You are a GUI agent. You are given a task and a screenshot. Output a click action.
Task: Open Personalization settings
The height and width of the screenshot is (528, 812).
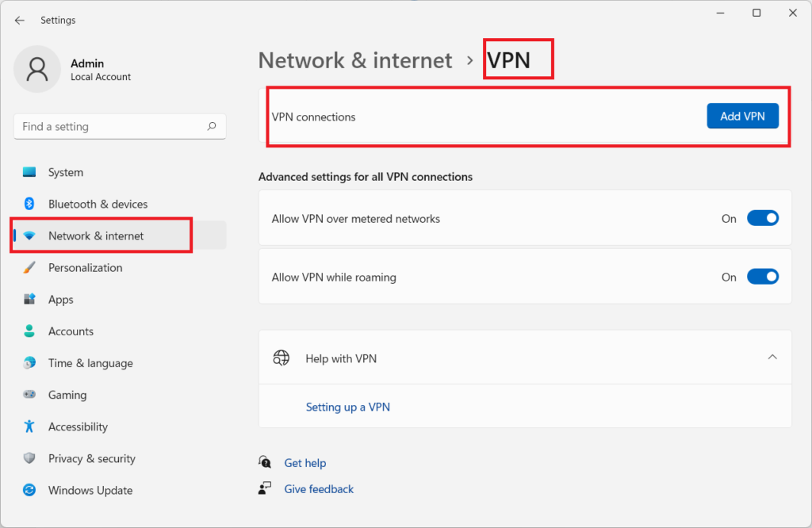[120, 268]
